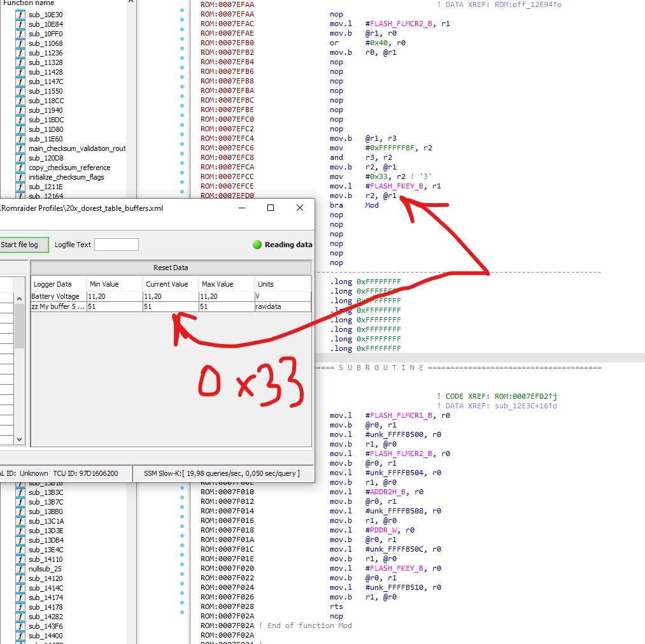Select function icon for sub_11068
The image size is (645, 644).
(x=20, y=43)
